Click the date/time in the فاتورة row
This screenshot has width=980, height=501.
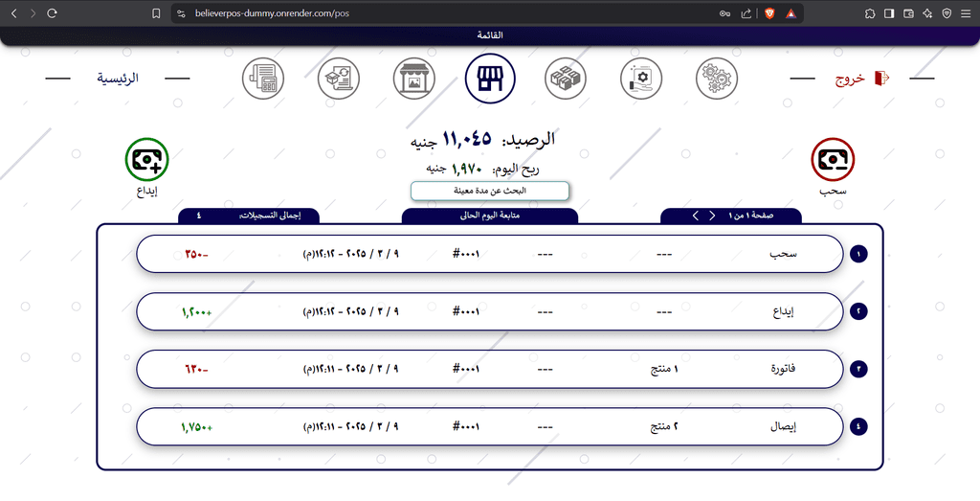pyautogui.click(x=350, y=369)
